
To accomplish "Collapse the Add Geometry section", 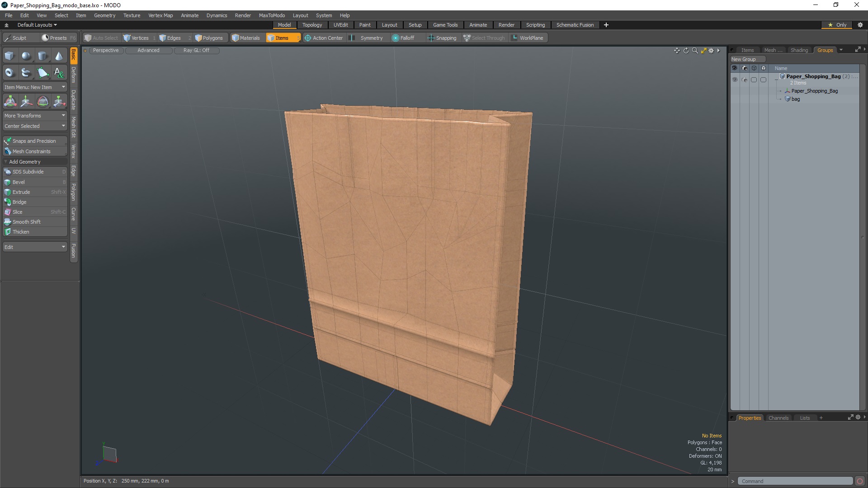I will 6,162.
